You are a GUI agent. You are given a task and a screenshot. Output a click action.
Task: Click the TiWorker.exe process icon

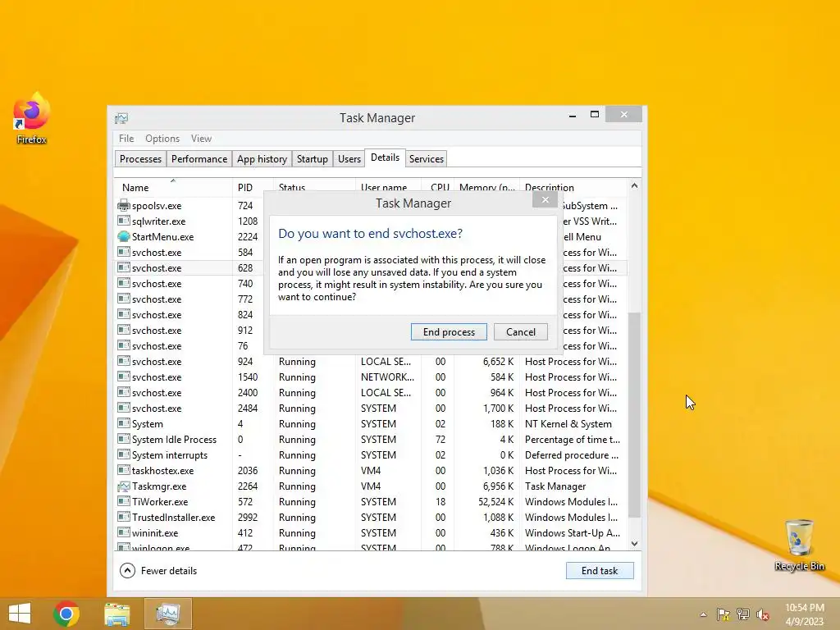[124, 501]
